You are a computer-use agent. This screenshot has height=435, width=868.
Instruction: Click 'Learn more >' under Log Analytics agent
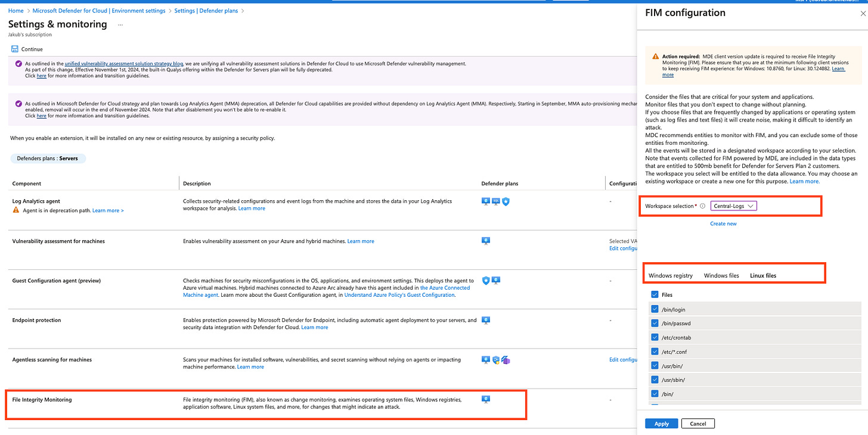click(108, 210)
